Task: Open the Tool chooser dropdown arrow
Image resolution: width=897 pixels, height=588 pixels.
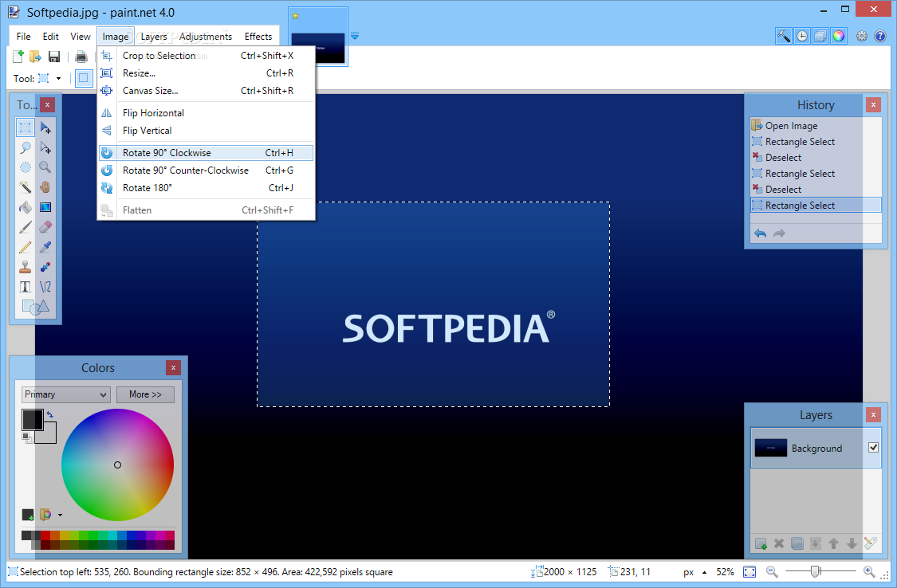Action: [58, 78]
